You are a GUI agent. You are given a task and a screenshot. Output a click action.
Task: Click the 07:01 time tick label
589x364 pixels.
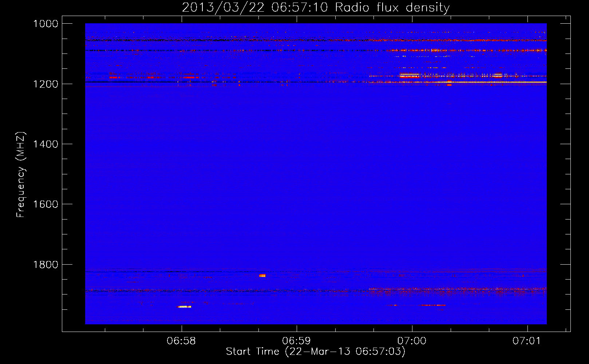click(x=527, y=341)
